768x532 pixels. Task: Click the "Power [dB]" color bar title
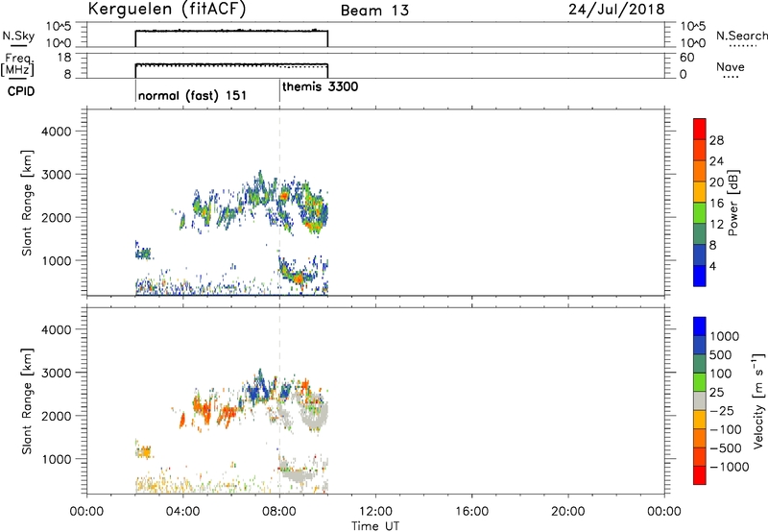(x=732, y=203)
